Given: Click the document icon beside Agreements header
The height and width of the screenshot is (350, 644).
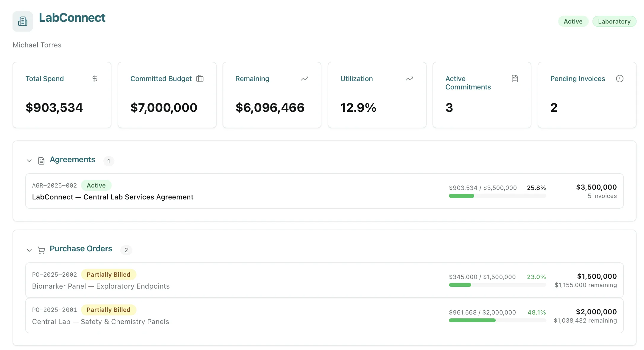Looking at the screenshot, I should click(41, 160).
